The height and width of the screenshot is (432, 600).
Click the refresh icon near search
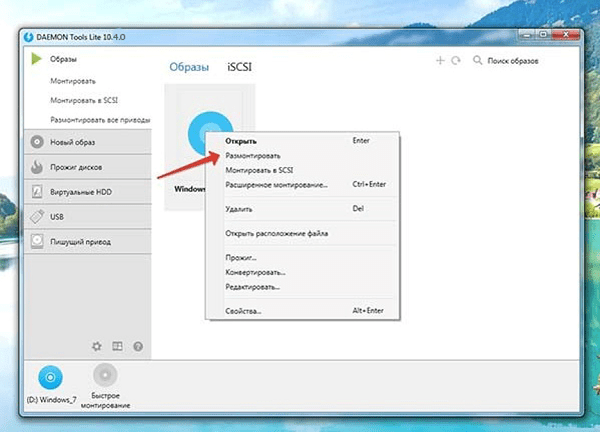tap(456, 60)
